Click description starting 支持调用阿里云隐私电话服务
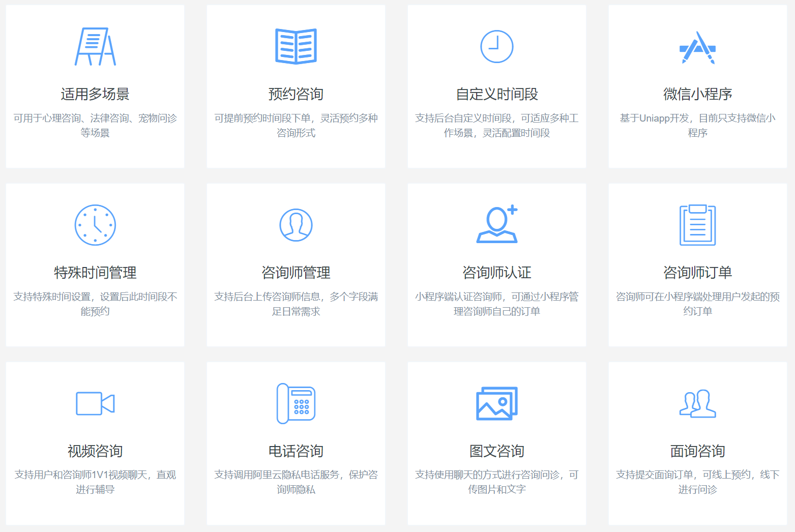The image size is (795, 532). (296, 482)
